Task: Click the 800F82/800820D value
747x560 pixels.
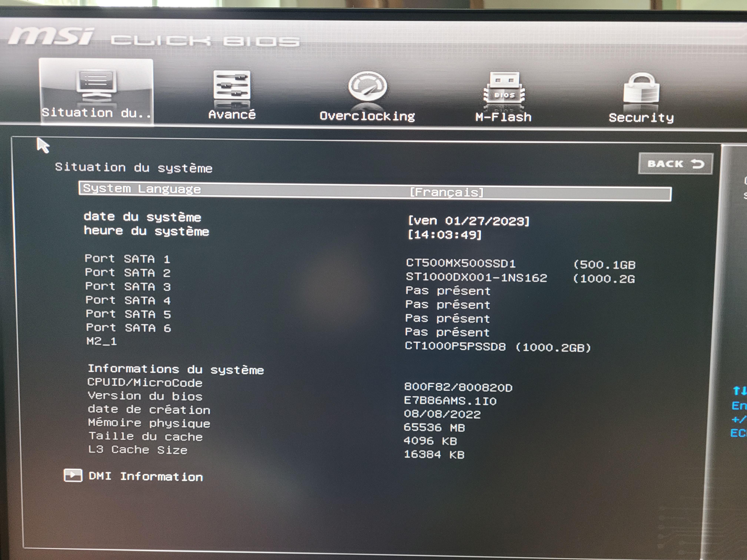Action: coord(458,387)
